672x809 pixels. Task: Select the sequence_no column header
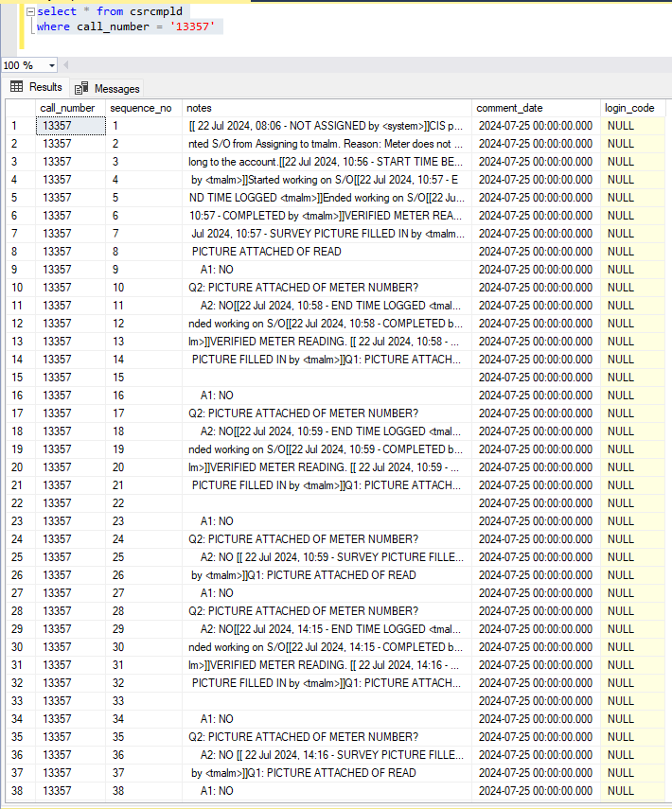(x=140, y=109)
